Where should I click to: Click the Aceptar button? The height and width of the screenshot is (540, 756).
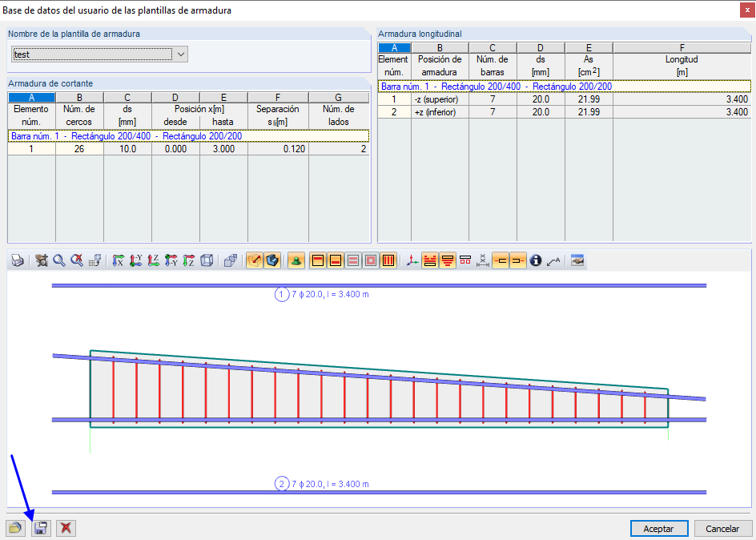point(658,529)
